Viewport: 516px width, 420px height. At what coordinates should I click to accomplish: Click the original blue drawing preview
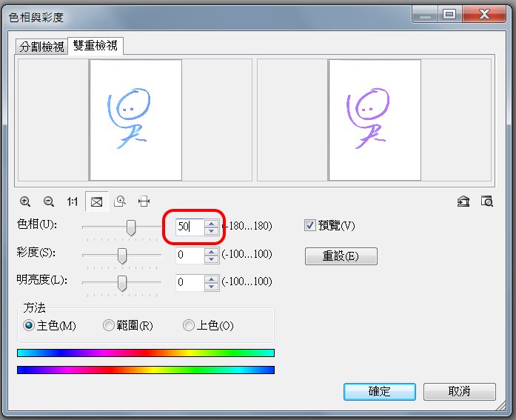tap(135, 120)
